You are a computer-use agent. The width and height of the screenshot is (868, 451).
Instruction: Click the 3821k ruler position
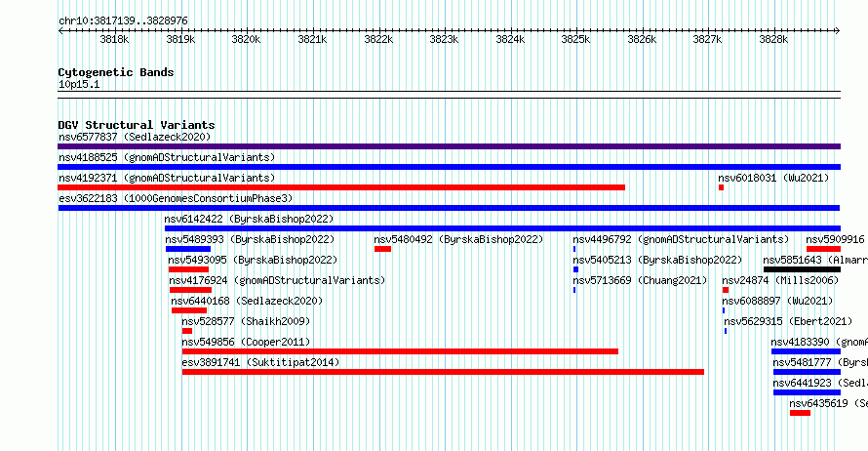pyautogui.click(x=312, y=39)
